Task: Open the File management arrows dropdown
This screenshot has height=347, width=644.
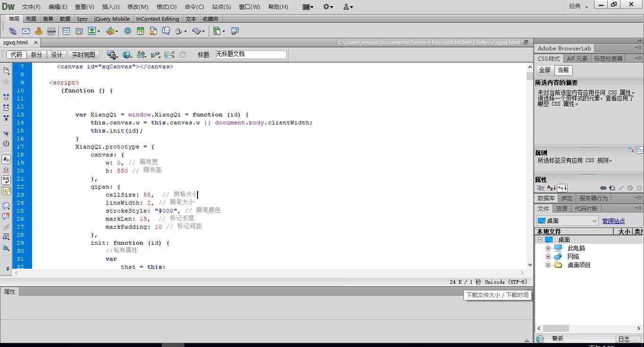Action: (x=141, y=55)
